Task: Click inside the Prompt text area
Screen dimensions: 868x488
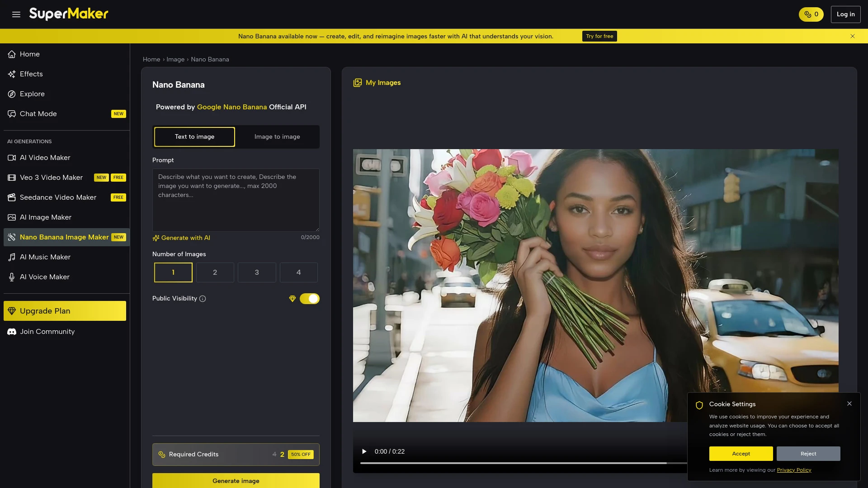Action: coord(236,200)
